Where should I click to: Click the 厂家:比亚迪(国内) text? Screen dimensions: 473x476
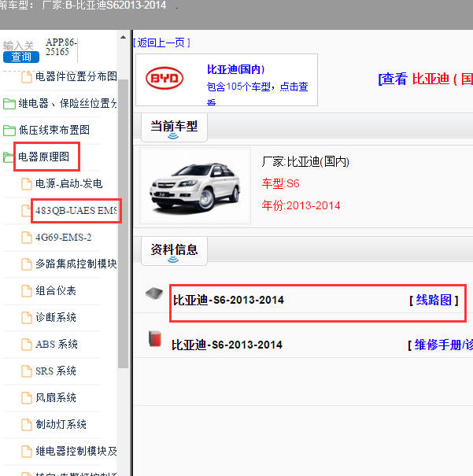(305, 161)
